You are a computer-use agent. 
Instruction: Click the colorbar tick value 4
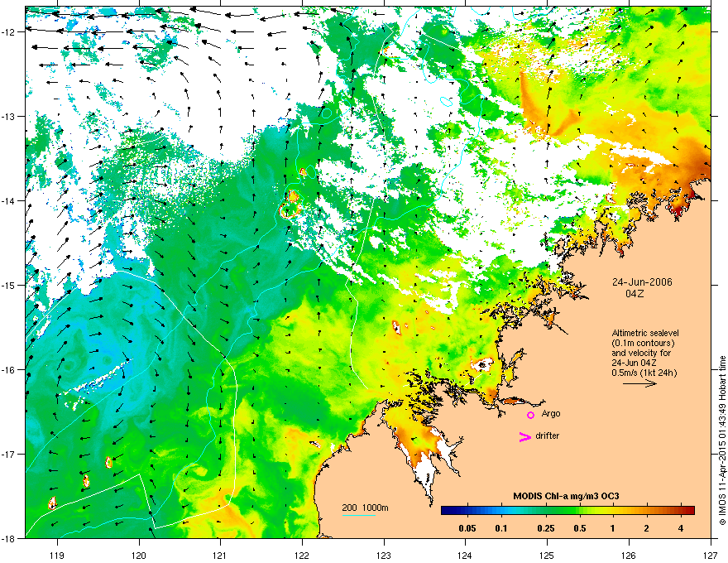pos(681,528)
